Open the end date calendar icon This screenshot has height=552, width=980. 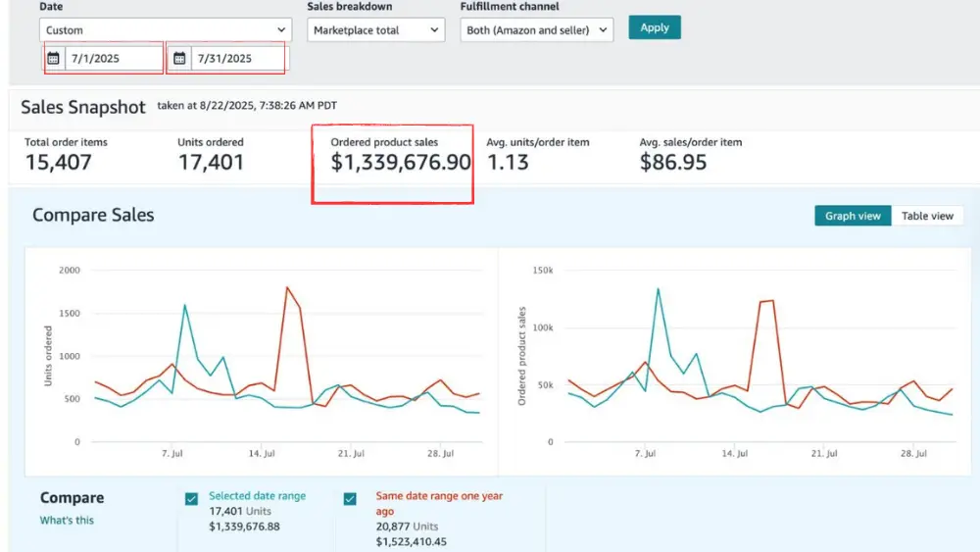coord(179,59)
